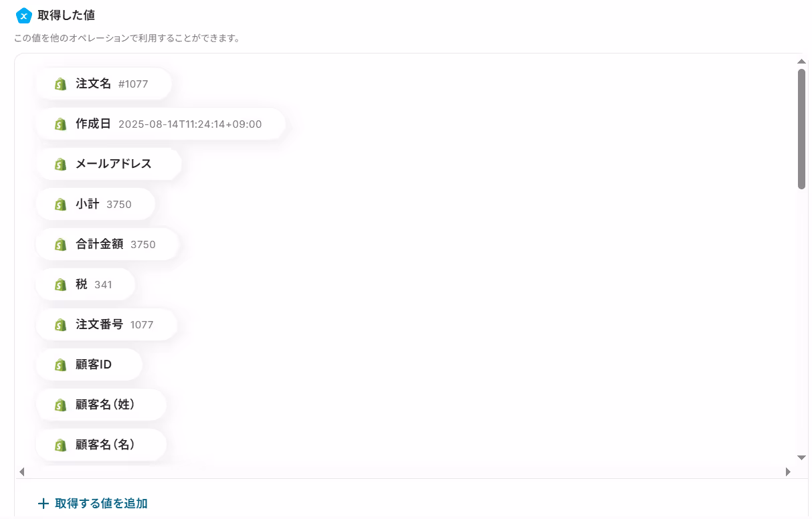Screen dimensions: 812x519
Task: Click the vertical scrollbar up arrow
Action: click(x=801, y=62)
